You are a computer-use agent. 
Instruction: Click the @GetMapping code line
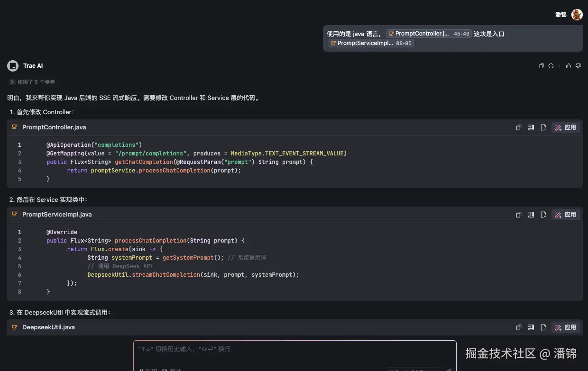[x=196, y=154]
